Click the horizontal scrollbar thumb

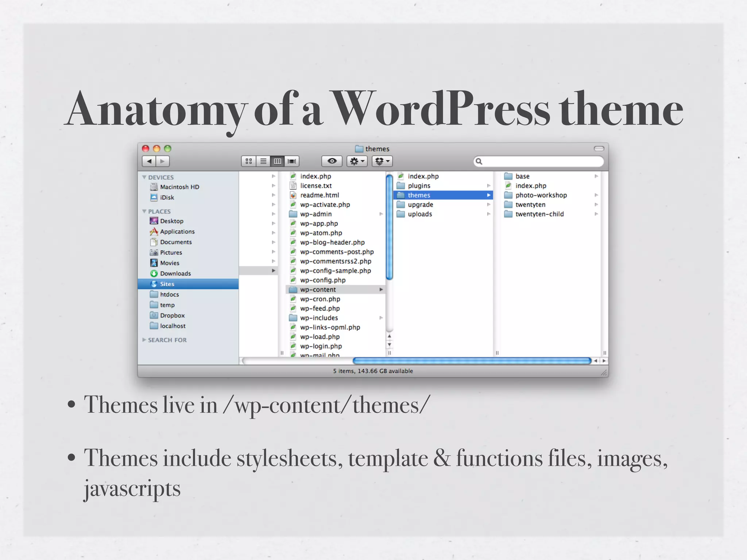pos(472,361)
